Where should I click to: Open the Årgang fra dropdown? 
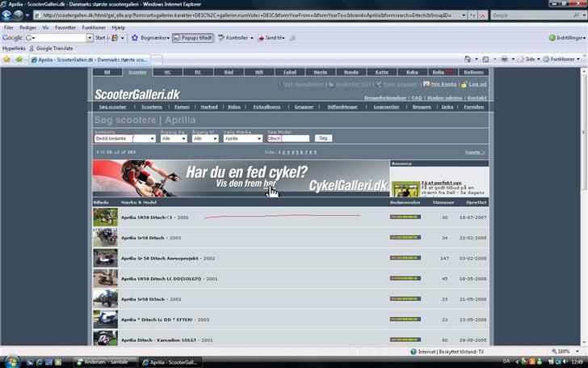click(x=174, y=138)
